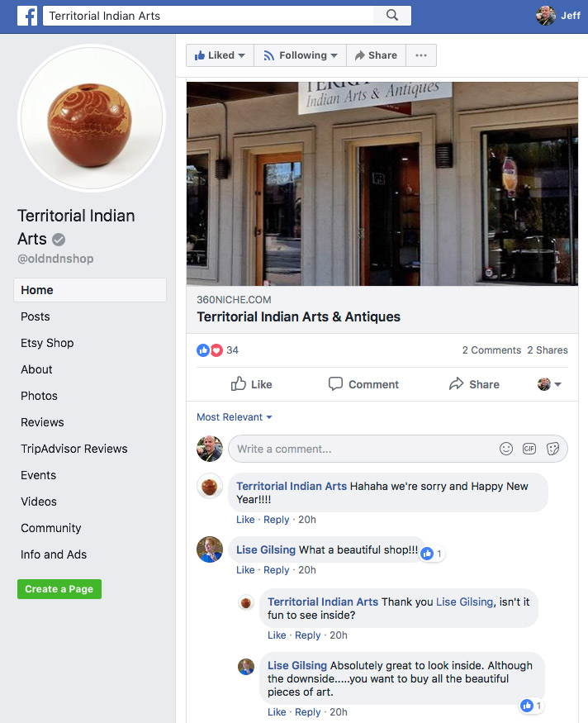The image size is (588, 723).
Task: Insert a GIF in the comment
Action: (x=529, y=449)
